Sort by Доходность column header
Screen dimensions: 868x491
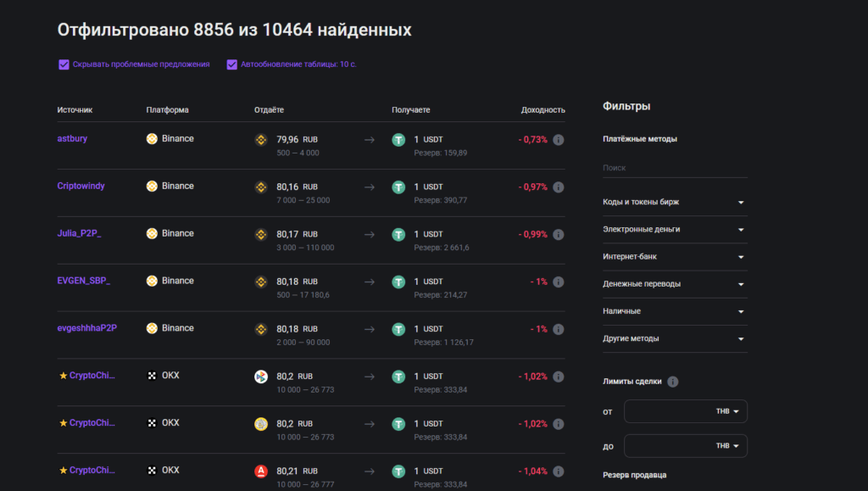(x=542, y=110)
